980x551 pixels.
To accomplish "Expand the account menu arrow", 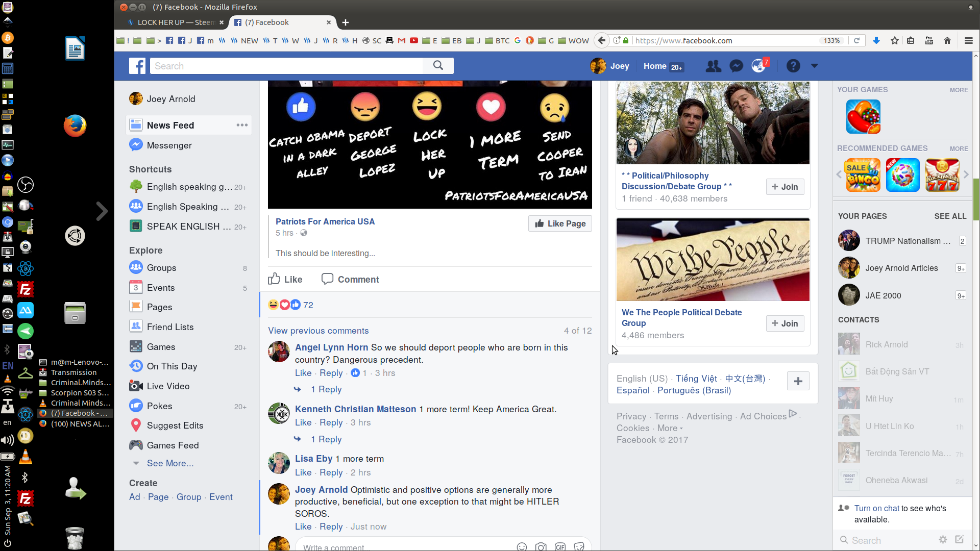I will [x=815, y=66].
